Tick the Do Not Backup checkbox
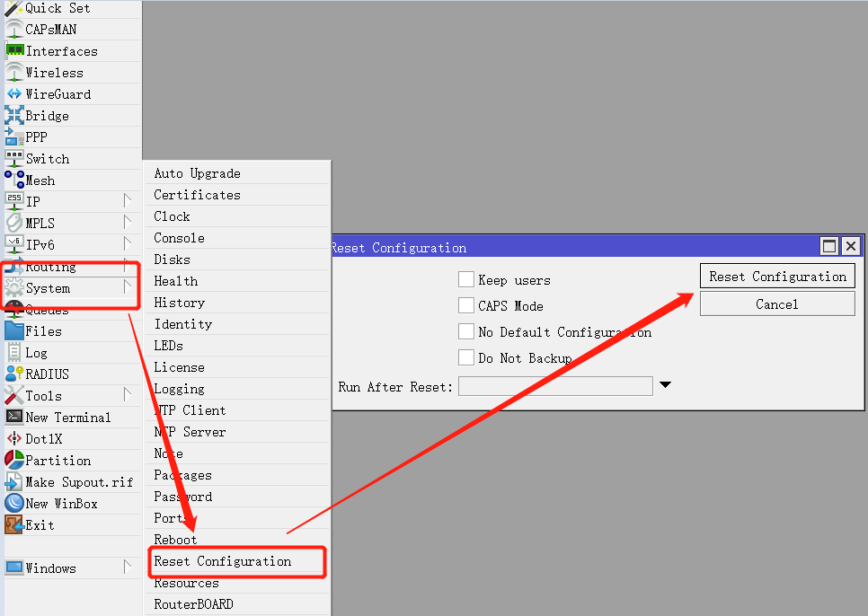The image size is (868, 616). coord(465,358)
